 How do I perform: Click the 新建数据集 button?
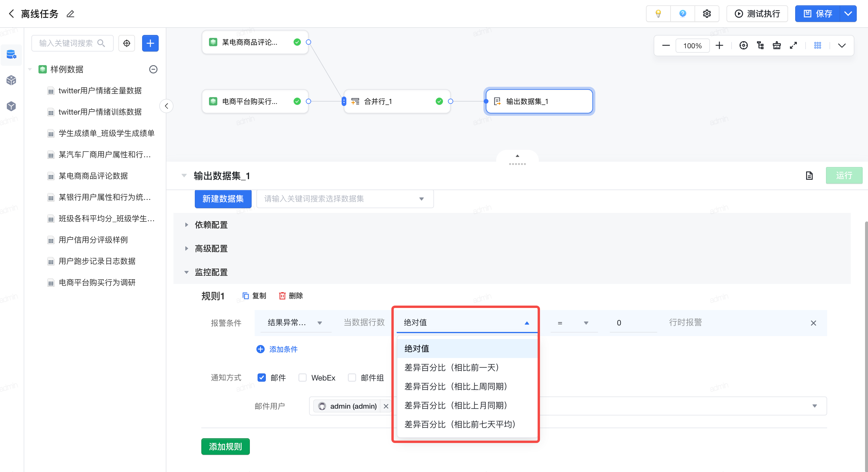[223, 199]
